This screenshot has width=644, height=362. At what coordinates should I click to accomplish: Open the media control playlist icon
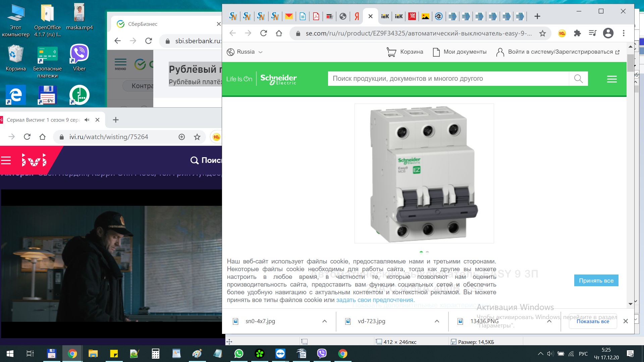(x=593, y=33)
